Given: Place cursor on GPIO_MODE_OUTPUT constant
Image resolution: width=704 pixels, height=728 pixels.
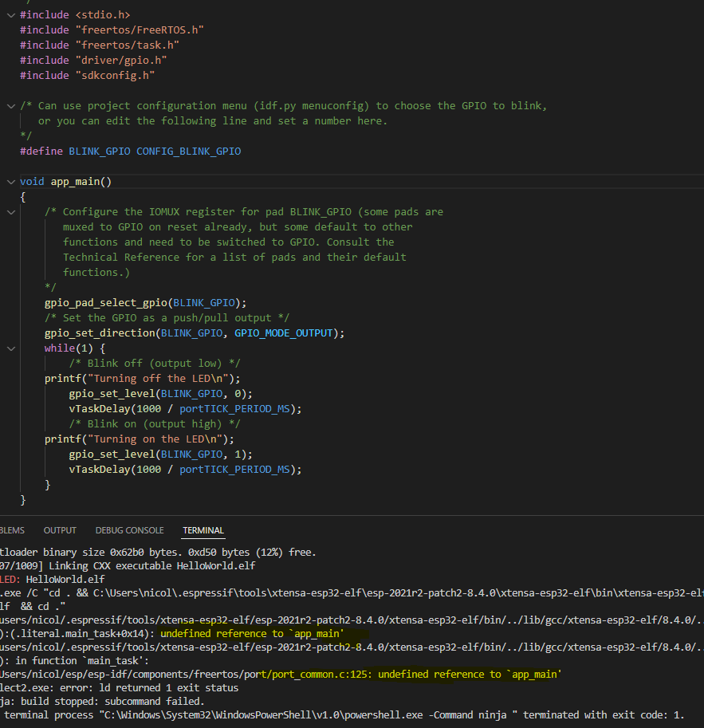Looking at the screenshot, I should point(283,333).
